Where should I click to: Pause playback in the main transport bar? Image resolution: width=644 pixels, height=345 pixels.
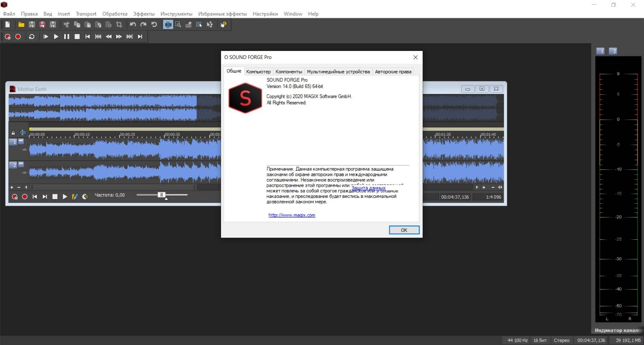click(66, 37)
